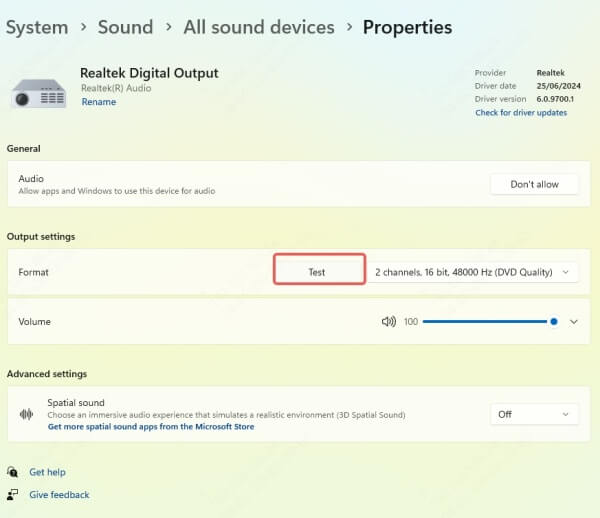The height and width of the screenshot is (518, 600).
Task: Click the Advanced settings heading
Action: point(47,374)
